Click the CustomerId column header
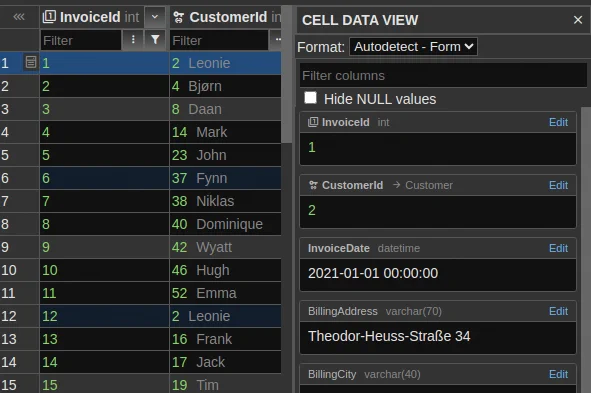This screenshot has height=393, width=591. point(225,17)
